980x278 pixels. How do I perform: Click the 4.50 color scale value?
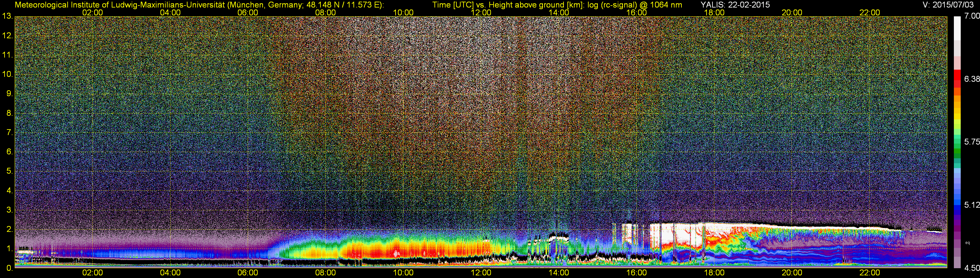pos(972,268)
